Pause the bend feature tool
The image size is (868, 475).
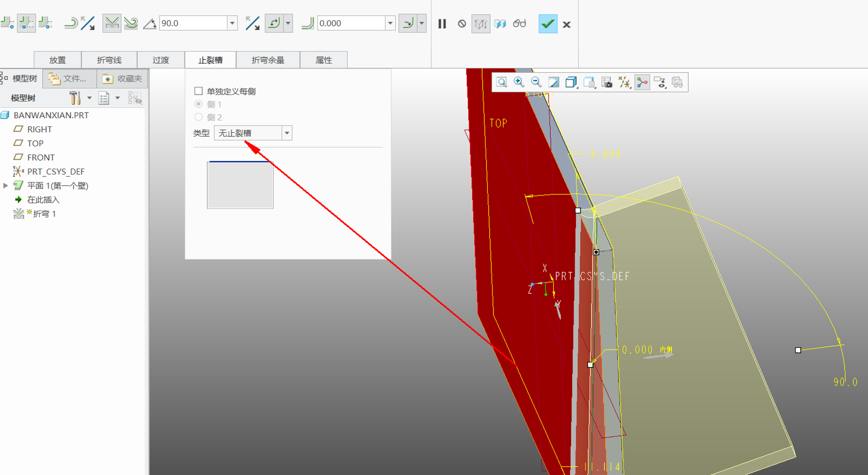click(442, 24)
